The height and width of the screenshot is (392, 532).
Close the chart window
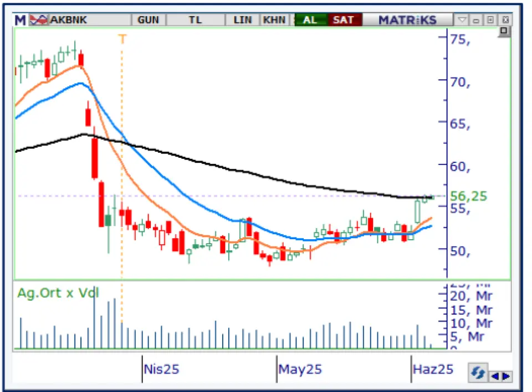click(505, 20)
